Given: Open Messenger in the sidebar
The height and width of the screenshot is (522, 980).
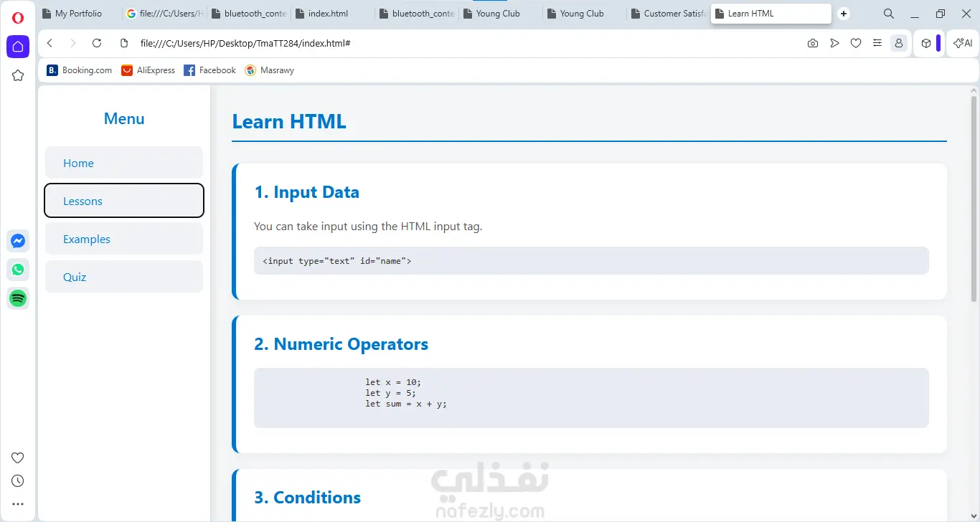Looking at the screenshot, I should coord(18,241).
